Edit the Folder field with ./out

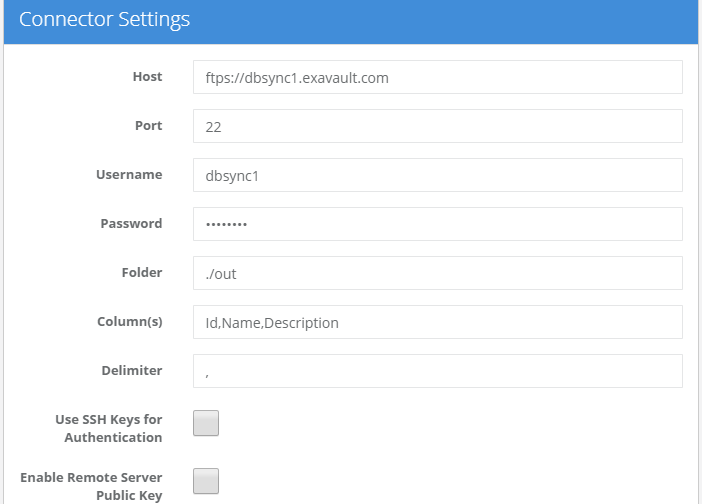point(437,273)
